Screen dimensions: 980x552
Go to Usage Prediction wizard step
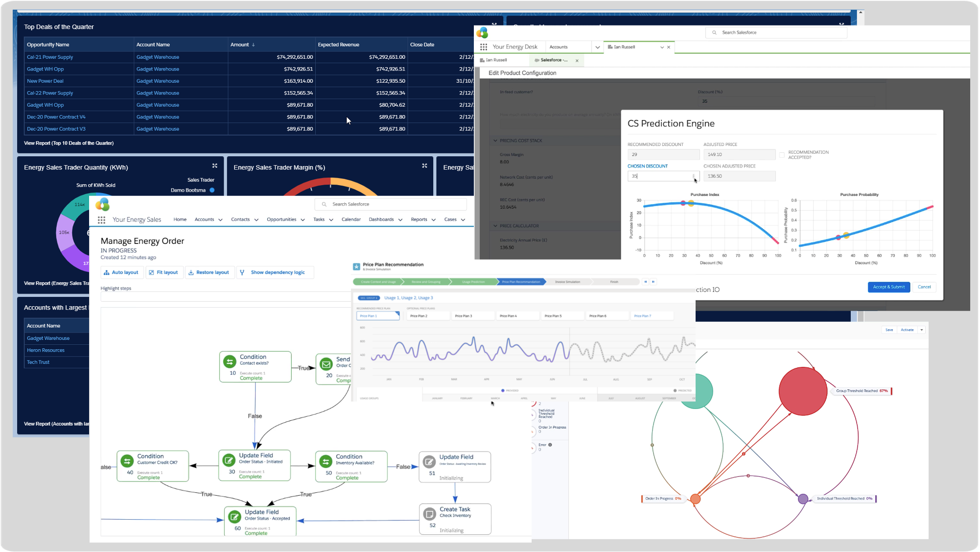point(473,282)
